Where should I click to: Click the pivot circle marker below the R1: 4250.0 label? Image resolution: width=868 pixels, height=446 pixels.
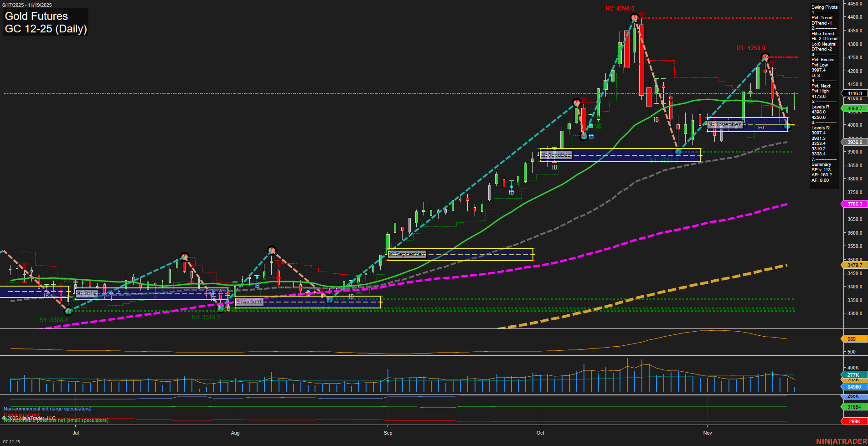765,57
